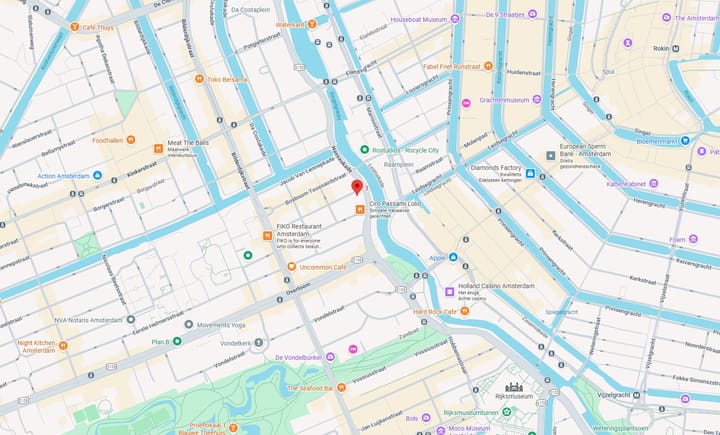Open the Vijzelgracht metro station icon
Screen dimensions: 720x435
point(636,395)
